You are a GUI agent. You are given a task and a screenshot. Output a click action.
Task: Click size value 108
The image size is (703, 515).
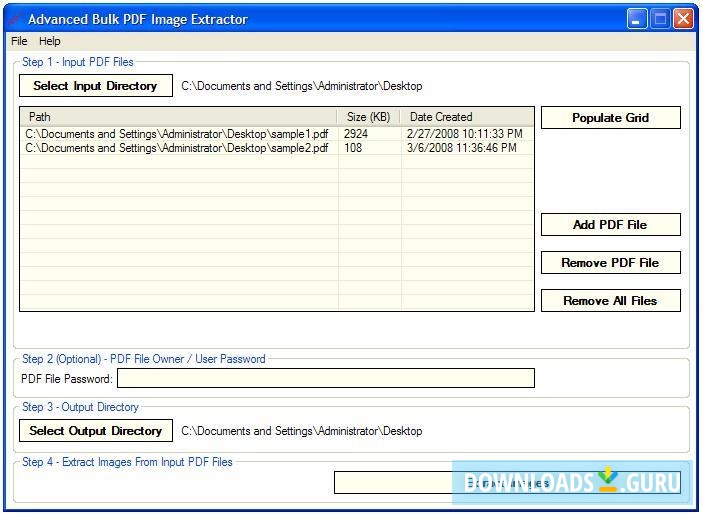tap(353, 148)
